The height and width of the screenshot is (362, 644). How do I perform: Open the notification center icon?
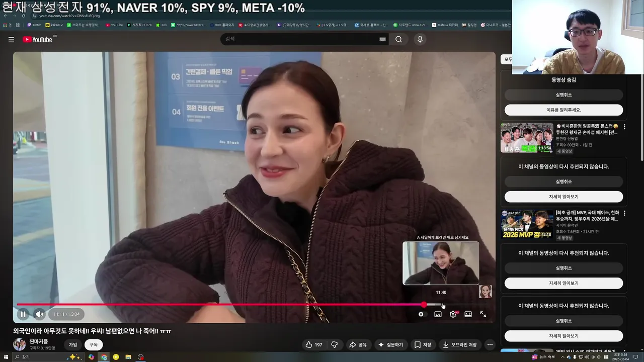[635, 357]
